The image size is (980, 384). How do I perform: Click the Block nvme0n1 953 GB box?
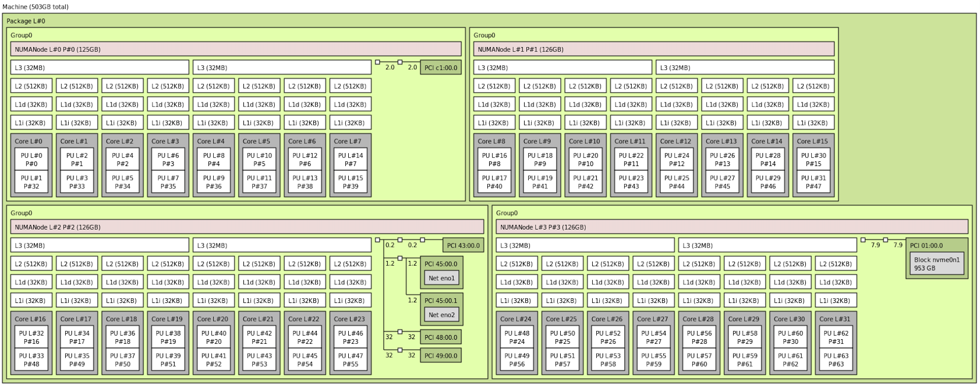coord(937,264)
